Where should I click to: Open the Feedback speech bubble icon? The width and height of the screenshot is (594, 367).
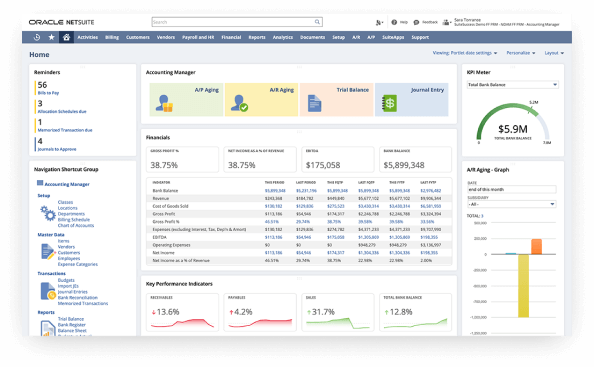pyautogui.click(x=416, y=22)
